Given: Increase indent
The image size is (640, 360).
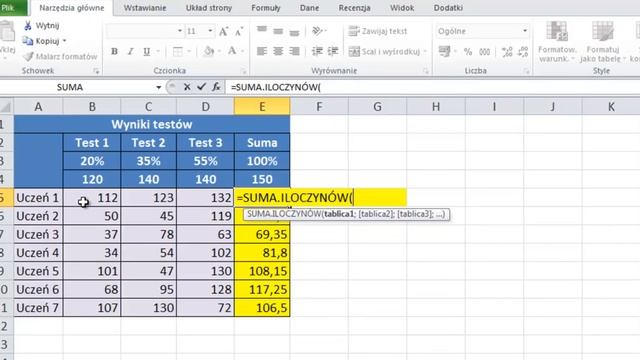Looking at the screenshot, I should click(333, 51).
